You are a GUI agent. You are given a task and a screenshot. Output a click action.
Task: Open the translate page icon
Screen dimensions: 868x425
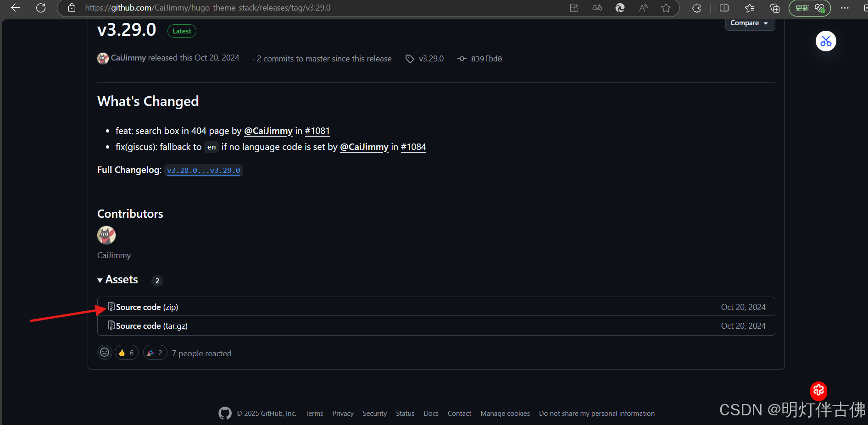(597, 8)
